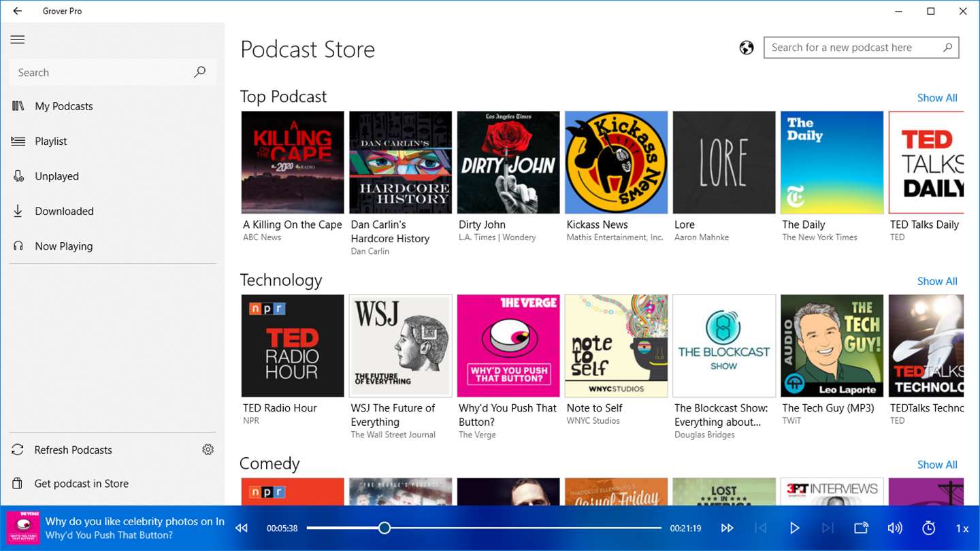Open Dan Carlin's Hardcore History cover
The height and width of the screenshot is (551, 980).
click(400, 163)
